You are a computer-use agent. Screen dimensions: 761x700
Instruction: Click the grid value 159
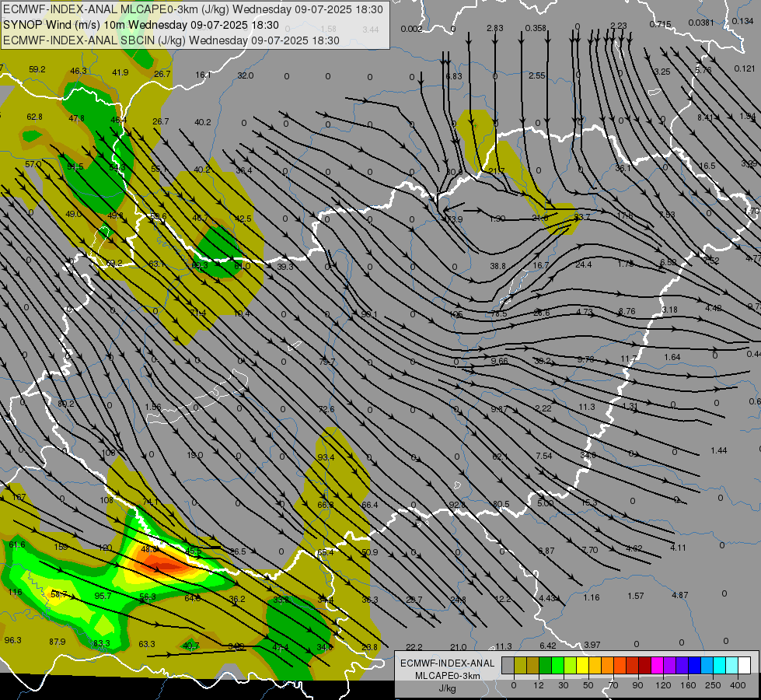[61, 547]
